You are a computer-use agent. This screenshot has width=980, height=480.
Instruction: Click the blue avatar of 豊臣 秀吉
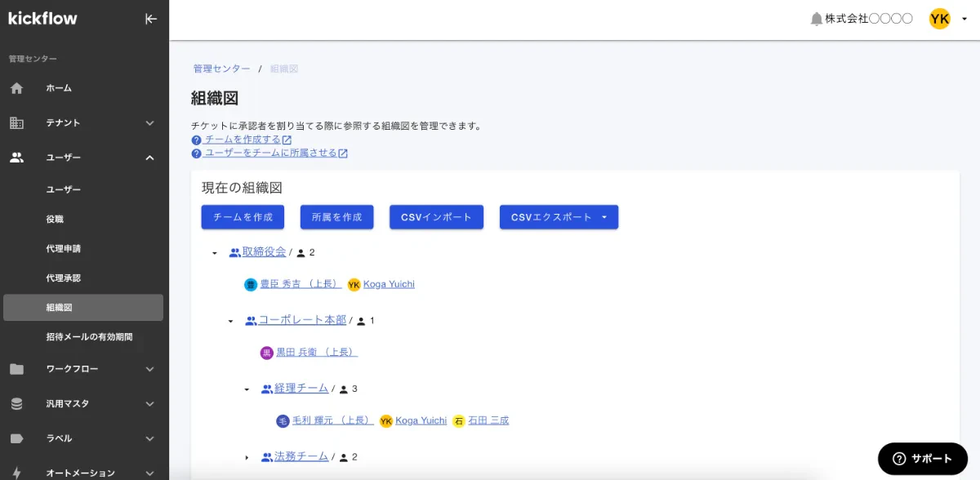click(251, 285)
